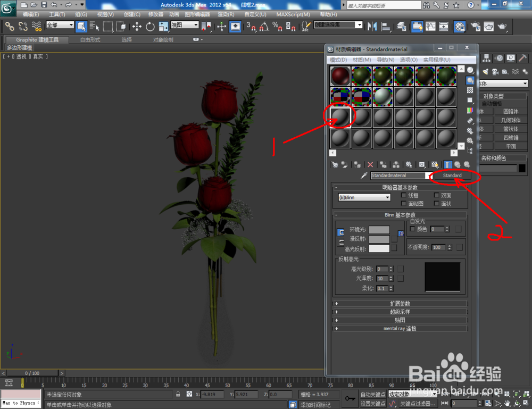Enable the 自发光 颜色 checkbox
Screen dimensions: 532x409
point(412,229)
